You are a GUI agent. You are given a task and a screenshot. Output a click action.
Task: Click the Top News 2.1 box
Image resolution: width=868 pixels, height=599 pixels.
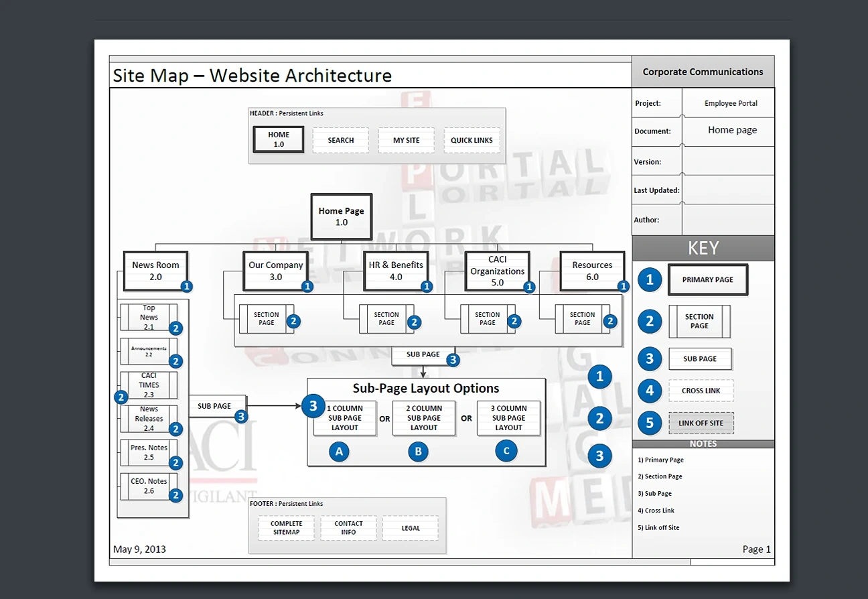tap(149, 317)
